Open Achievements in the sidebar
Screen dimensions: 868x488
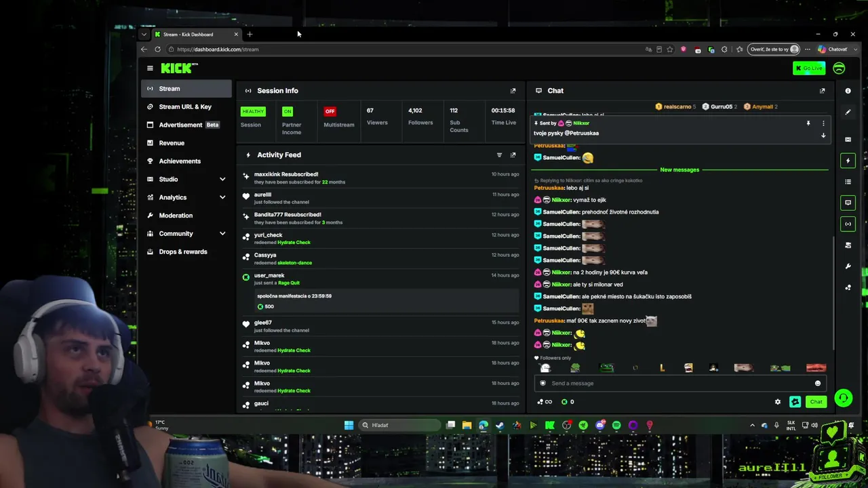coord(186,161)
